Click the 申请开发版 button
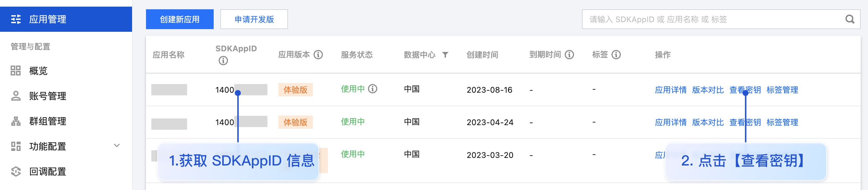Viewport: 868px width, 190px height. point(254,19)
